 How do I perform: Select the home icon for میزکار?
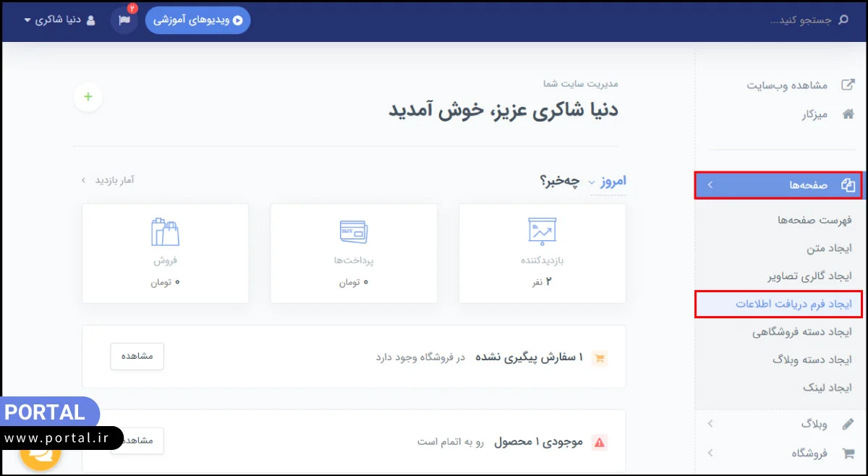pos(848,114)
